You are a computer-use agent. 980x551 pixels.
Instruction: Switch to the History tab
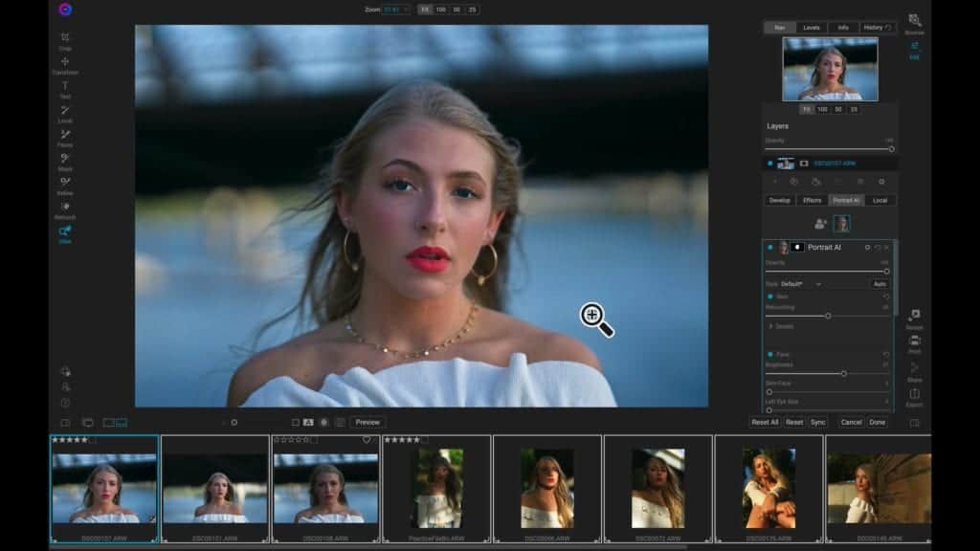coord(877,28)
